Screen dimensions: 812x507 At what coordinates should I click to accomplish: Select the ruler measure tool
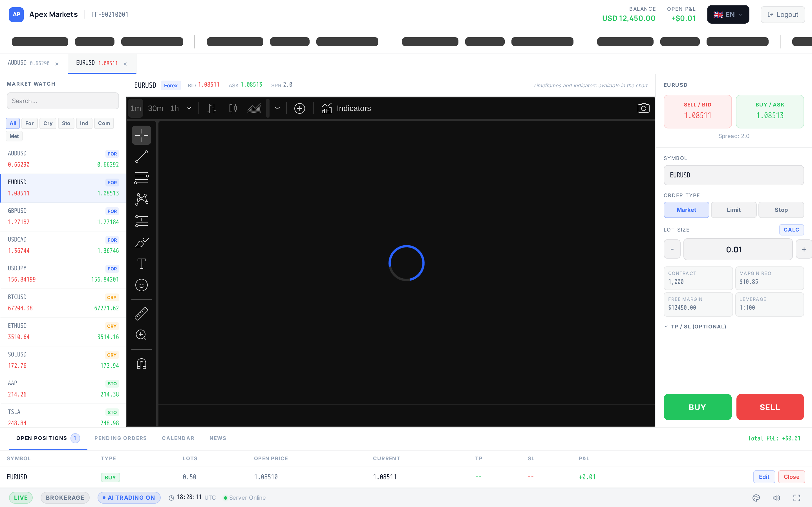(141, 313)
